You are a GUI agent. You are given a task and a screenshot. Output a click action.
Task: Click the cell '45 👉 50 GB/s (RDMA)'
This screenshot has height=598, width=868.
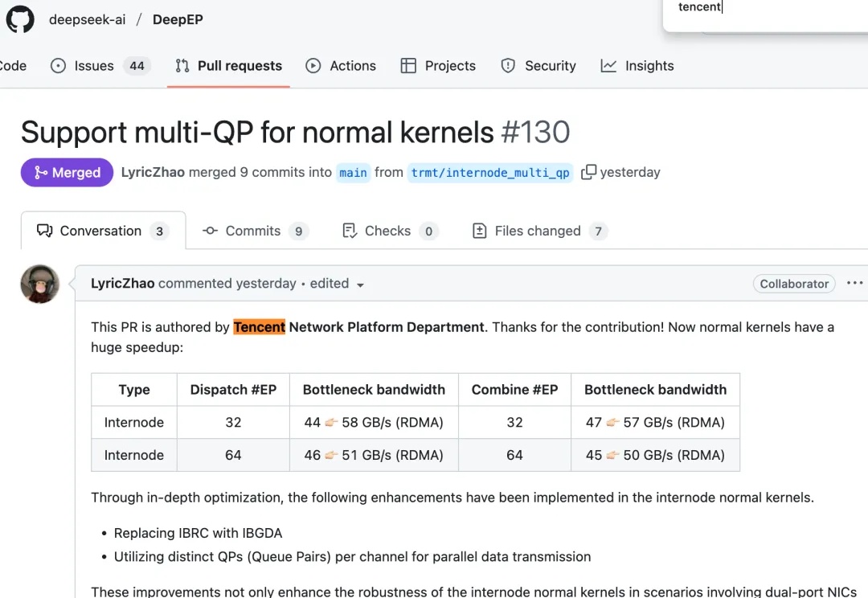pyautogui.click(x=655, y=455)
